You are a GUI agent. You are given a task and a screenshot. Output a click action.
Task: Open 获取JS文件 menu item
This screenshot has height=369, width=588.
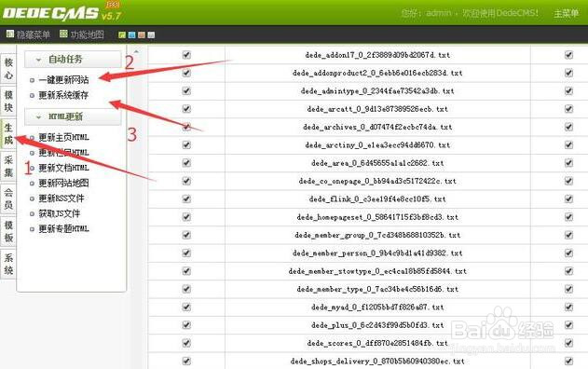pos(60,213)
